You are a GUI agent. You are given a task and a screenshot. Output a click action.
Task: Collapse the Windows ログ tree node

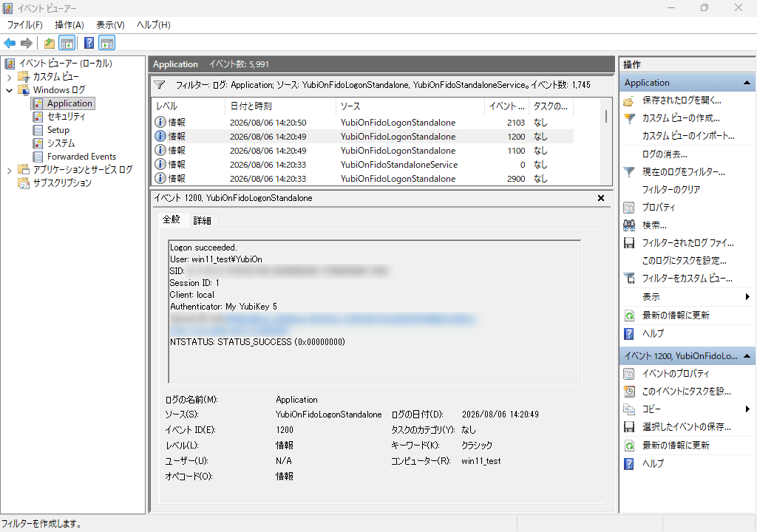(x=9, y=90)
